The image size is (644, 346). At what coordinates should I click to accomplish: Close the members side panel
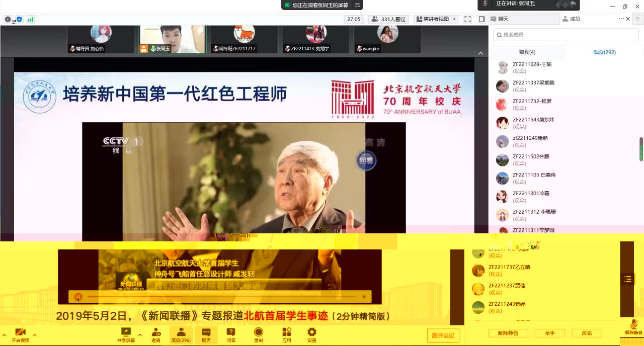[628, 19]
